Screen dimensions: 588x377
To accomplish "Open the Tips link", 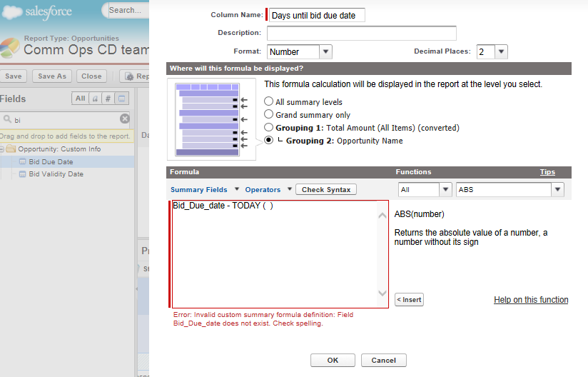I will click(547, 172).
